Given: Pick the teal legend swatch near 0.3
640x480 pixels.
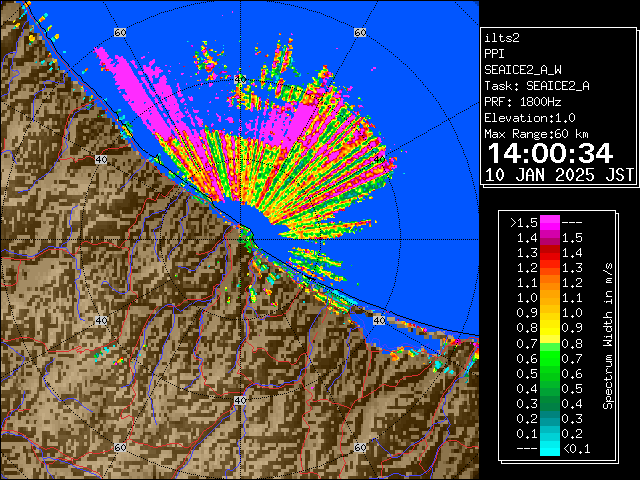Looking at the screenshot, I should [x=550, y=418].
